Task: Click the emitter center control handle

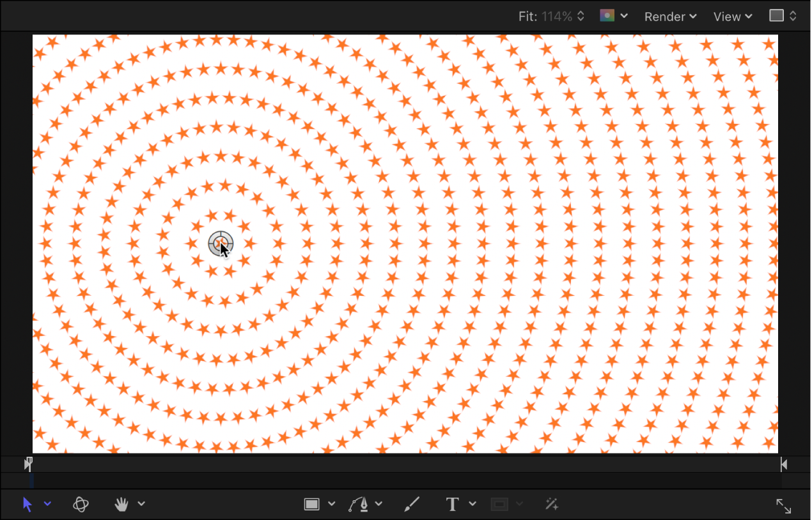Action: pos(220,243)
